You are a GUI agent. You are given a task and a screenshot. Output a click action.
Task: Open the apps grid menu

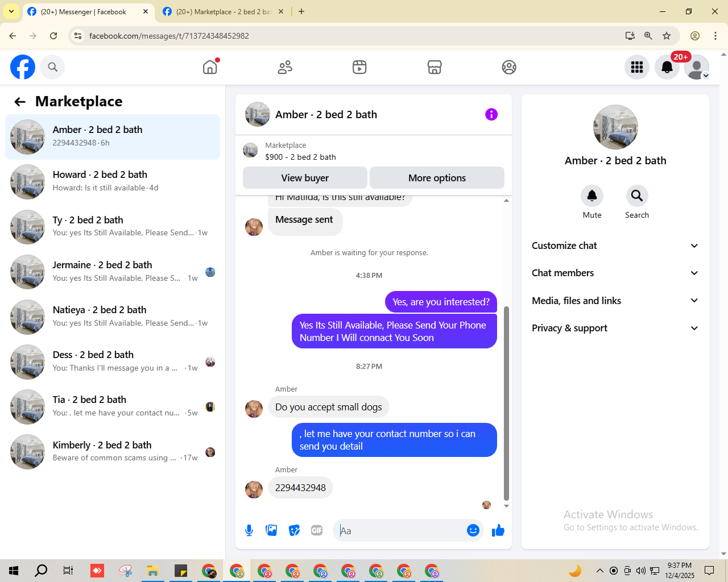pos(637,67)
